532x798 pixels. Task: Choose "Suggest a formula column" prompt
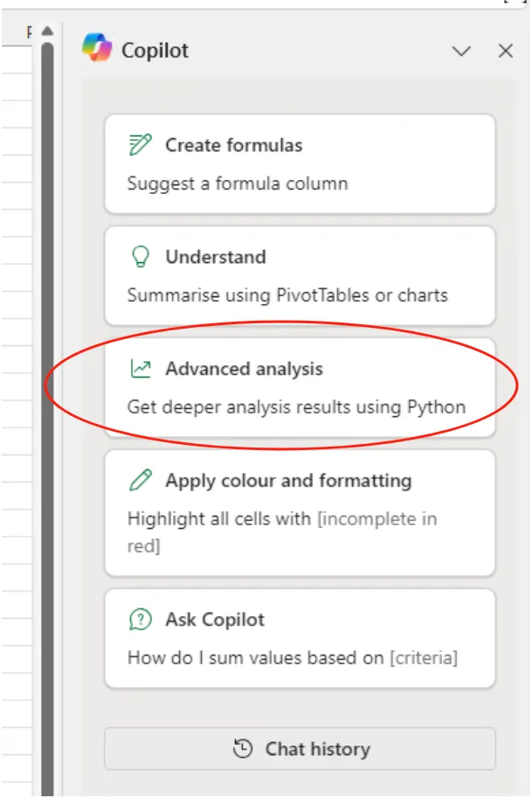click(238, 184)
